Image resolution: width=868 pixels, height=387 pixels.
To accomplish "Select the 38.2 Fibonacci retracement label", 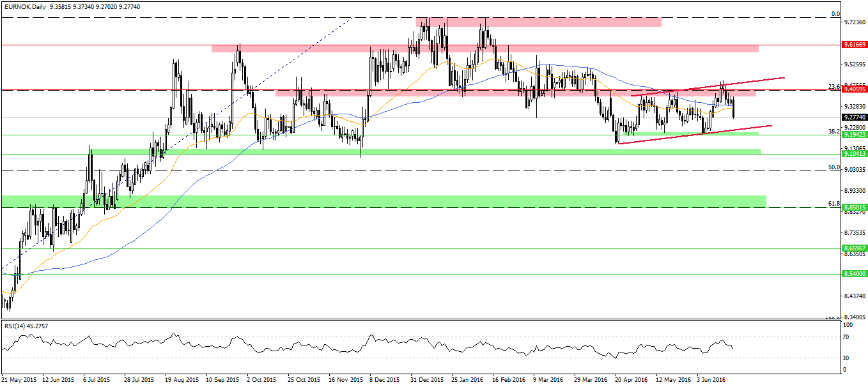I will (833, 131).
